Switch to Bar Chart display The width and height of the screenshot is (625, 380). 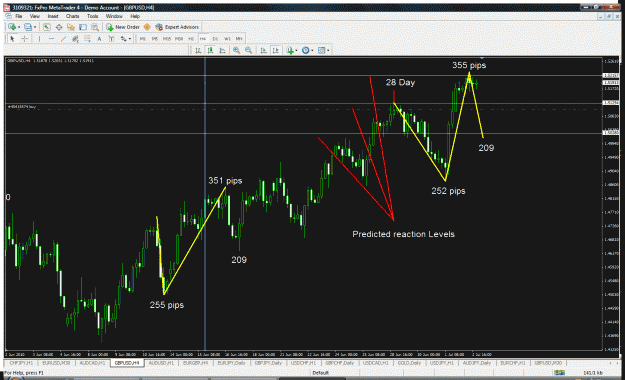(198, 50)
